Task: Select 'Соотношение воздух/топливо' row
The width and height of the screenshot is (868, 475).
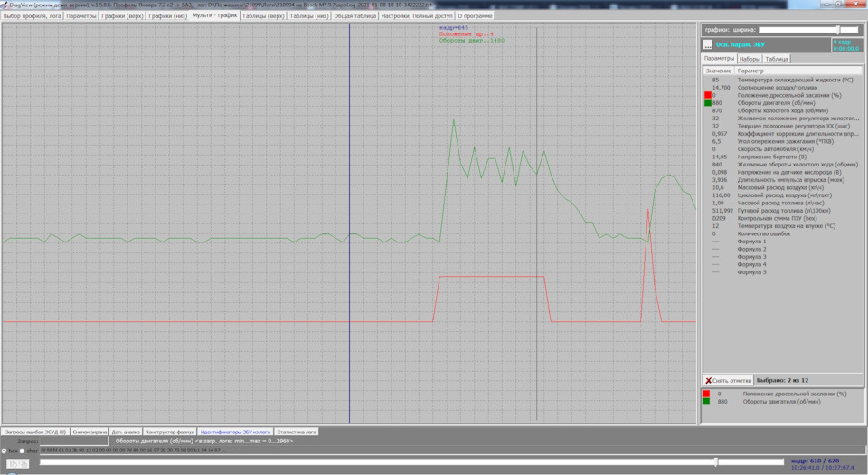Action: pyautogui.click(x=783, y=88)
